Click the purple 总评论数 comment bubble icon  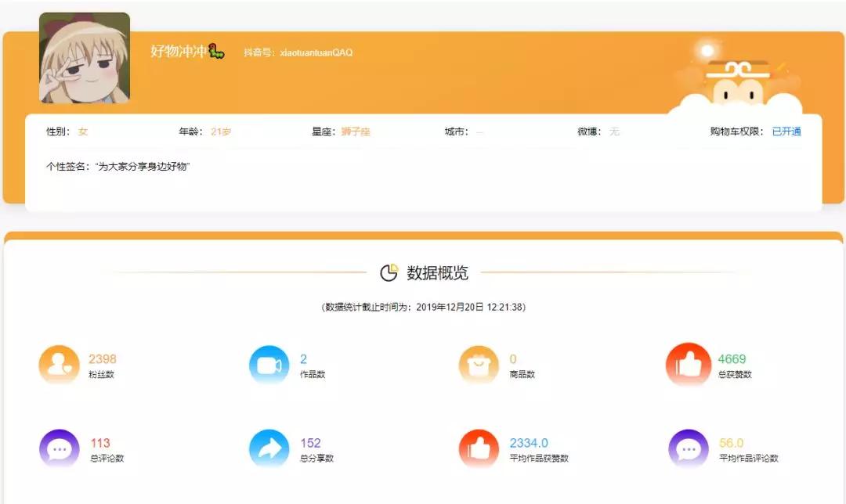(59, 448)
